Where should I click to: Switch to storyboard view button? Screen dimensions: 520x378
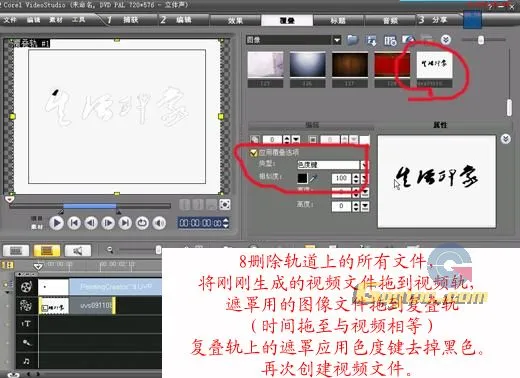point(16,250)
